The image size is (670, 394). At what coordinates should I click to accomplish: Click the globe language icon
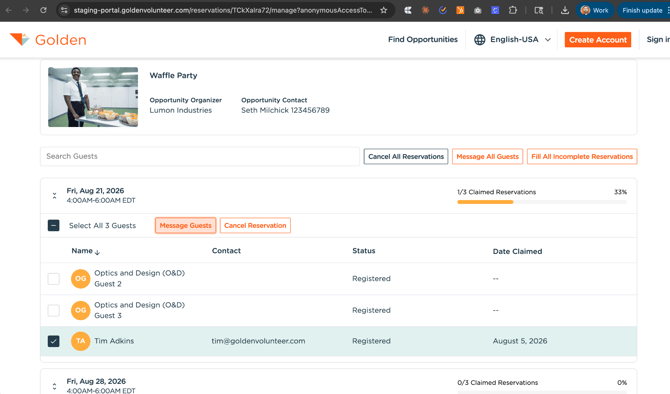479,39
